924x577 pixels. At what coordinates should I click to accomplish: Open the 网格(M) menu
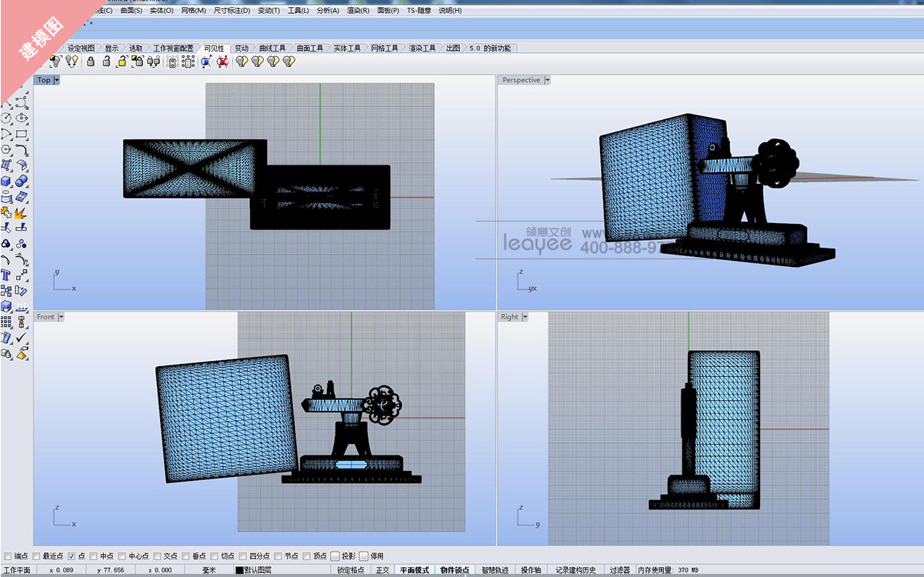[193, 11]
